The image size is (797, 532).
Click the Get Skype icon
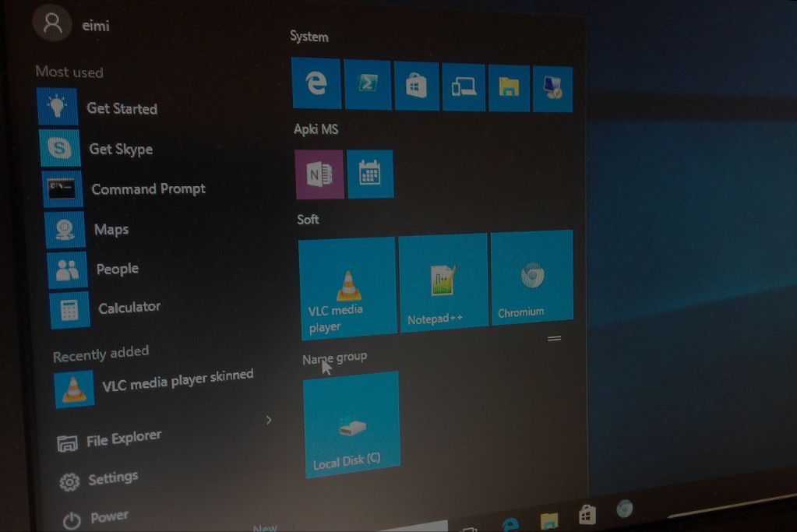(60, 148)
